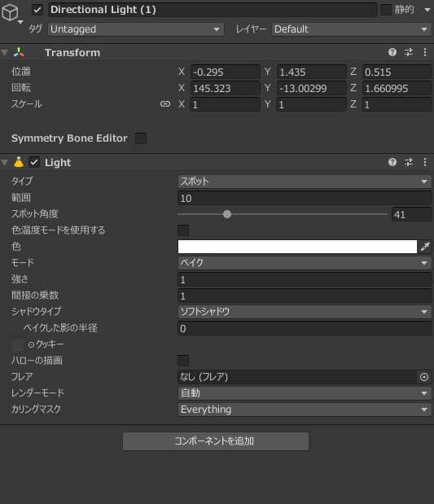Click scale Z field
This screenshot has width=434, height=504.
tap(397, 104)
